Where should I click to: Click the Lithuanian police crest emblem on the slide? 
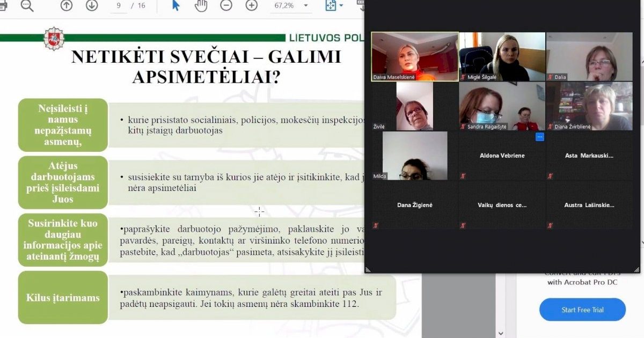(54, 39)
